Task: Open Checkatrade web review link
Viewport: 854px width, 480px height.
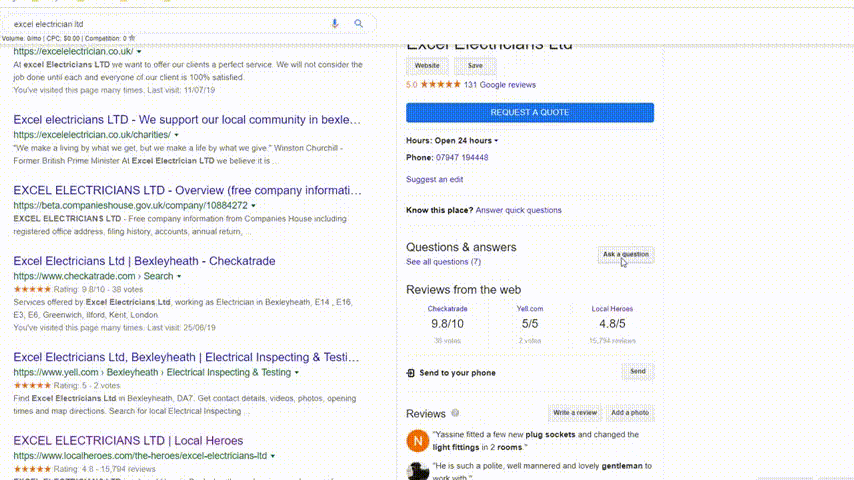Action: [447, 308]
